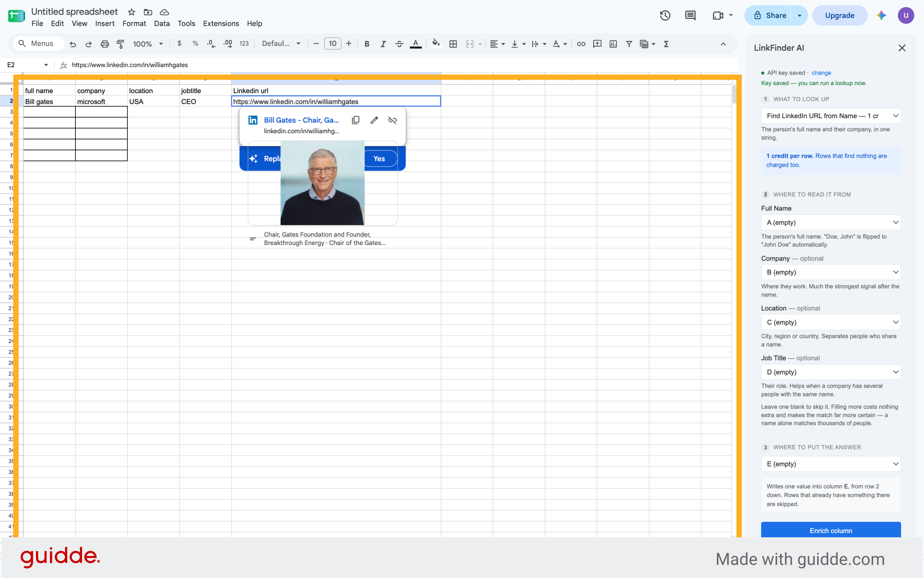Insert a comment
The height and width of the screenshot is (578, 924).
(x=597, y=44)
